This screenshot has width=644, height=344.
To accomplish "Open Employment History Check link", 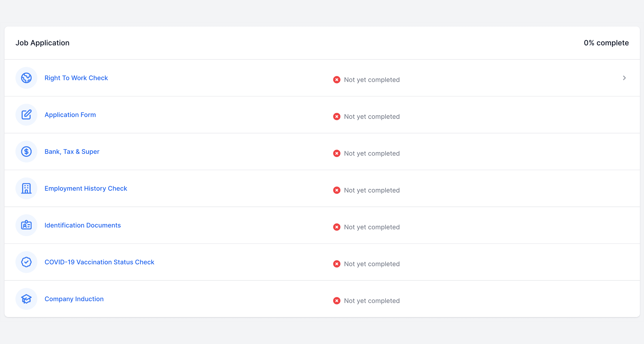I will [x=86, y=188].
